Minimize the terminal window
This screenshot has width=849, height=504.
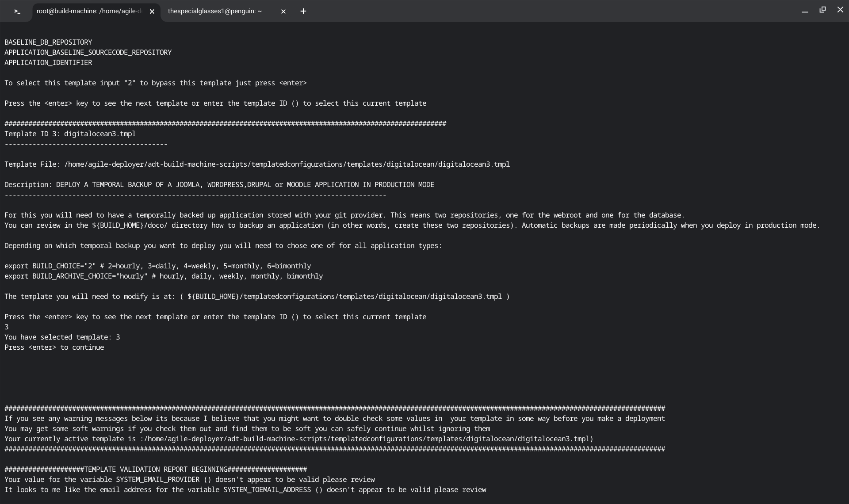click(x=805, y=11)
